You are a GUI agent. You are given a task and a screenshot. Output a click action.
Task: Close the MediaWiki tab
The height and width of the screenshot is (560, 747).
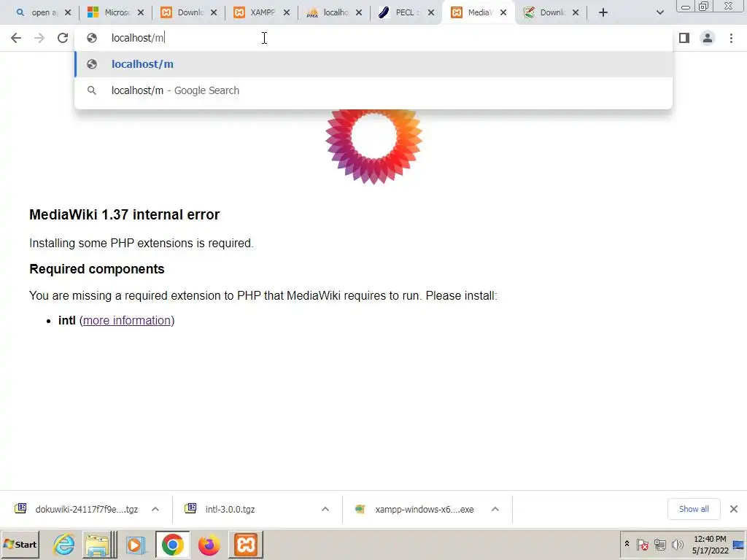[x=503, y=13]
